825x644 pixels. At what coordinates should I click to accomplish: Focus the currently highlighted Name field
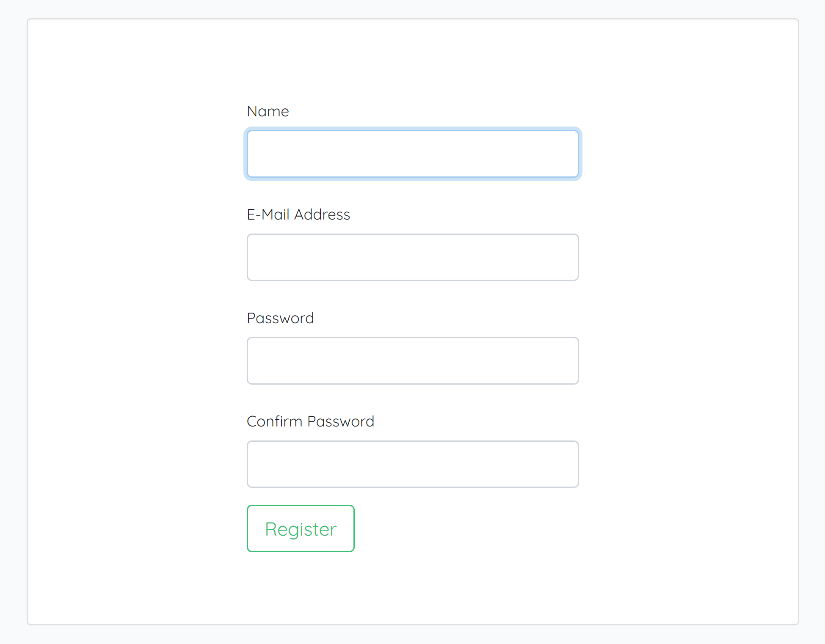tap(413, 154)
